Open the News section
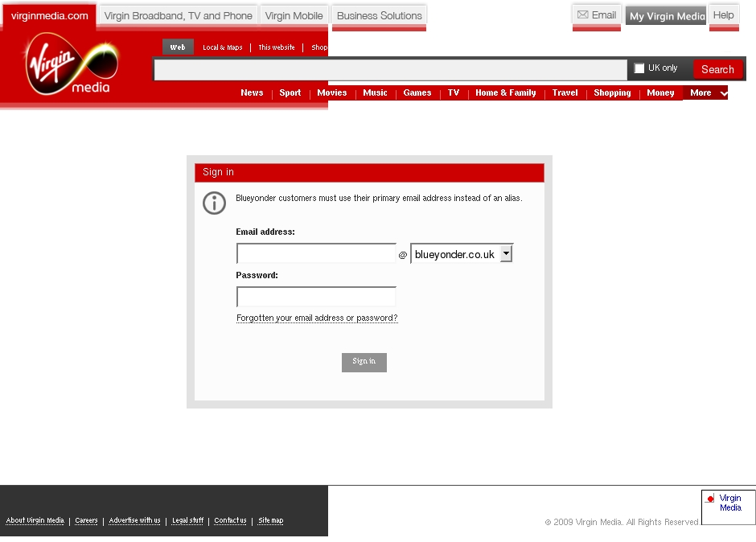 click(252, 92)
